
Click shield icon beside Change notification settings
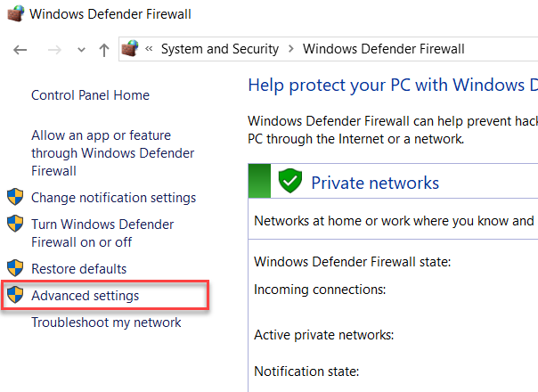point(15,198)
